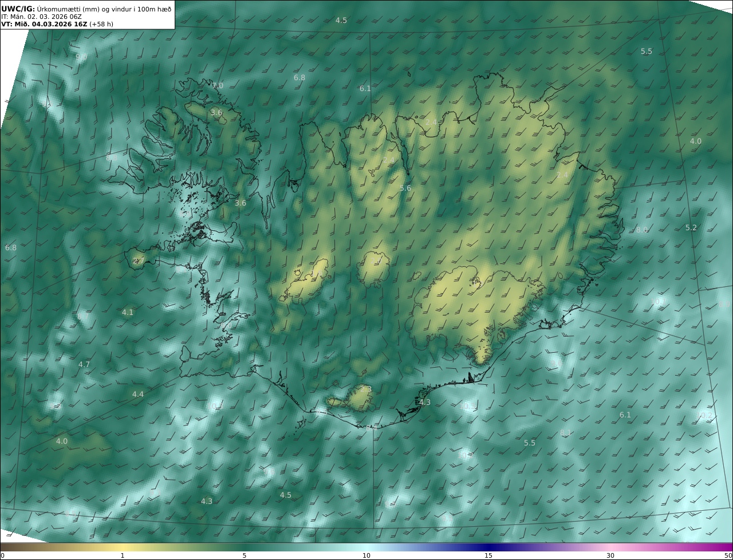Image resolution: width=733 pixels, height=560 pixels.
Task: Click the 10 tick on the color scale
Action: coord(366,555)
